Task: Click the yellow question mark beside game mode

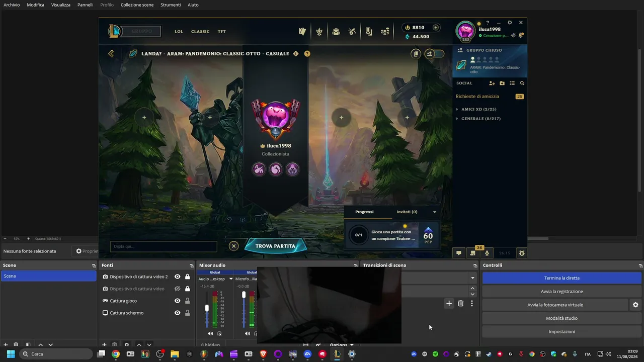Action: (307, 54)
